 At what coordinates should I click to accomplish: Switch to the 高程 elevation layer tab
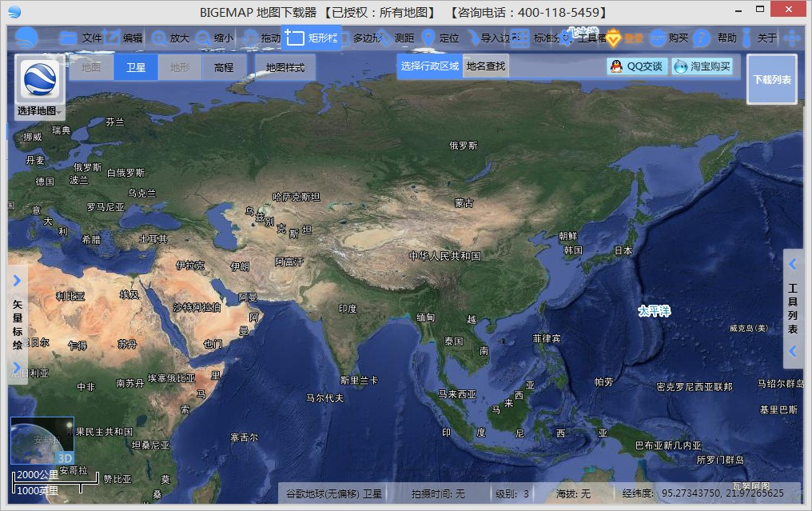224,67
